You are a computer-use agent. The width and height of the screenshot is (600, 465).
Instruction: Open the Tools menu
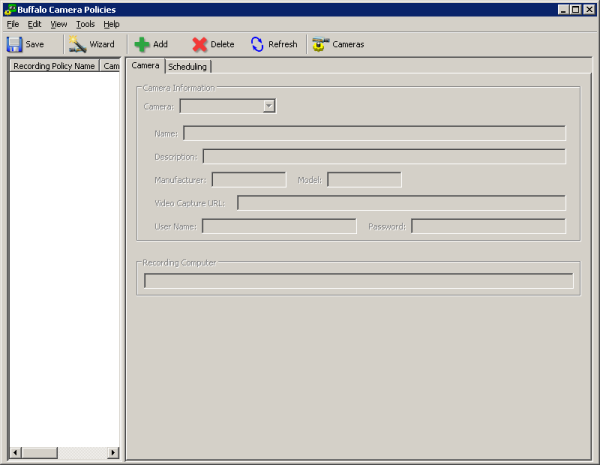[x=85, y=24]
